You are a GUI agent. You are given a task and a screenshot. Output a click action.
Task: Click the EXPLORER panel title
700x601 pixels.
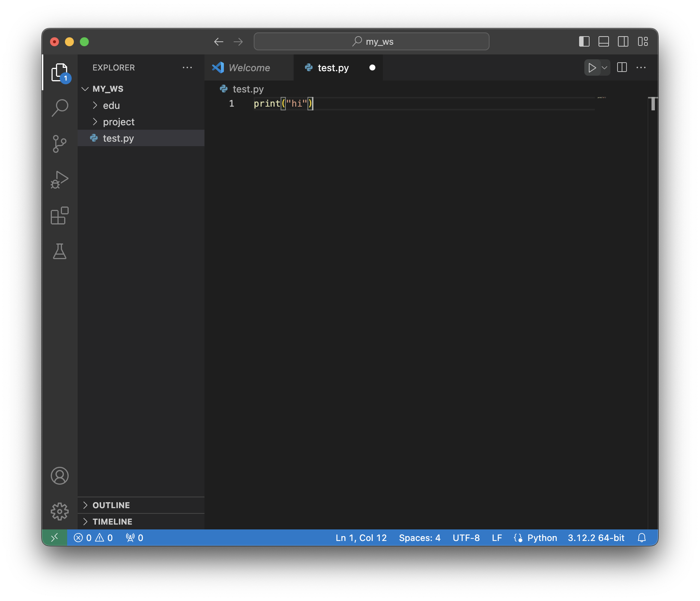114,67
